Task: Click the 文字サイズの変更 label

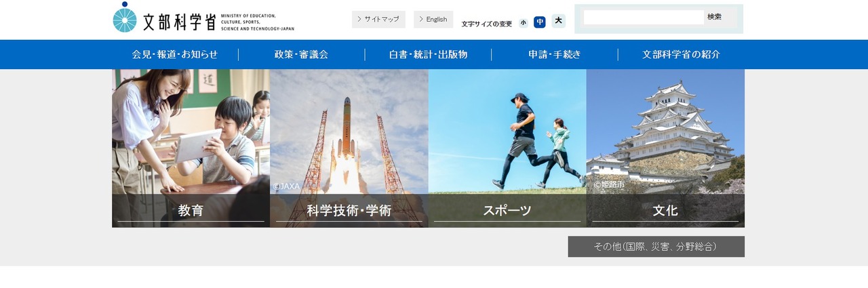Action: point(487,24)
